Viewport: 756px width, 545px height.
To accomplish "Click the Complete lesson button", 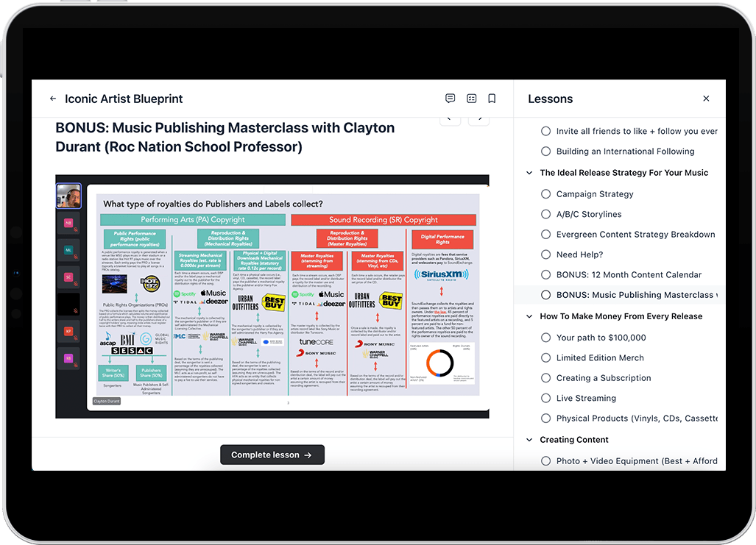I will [272, 455].
